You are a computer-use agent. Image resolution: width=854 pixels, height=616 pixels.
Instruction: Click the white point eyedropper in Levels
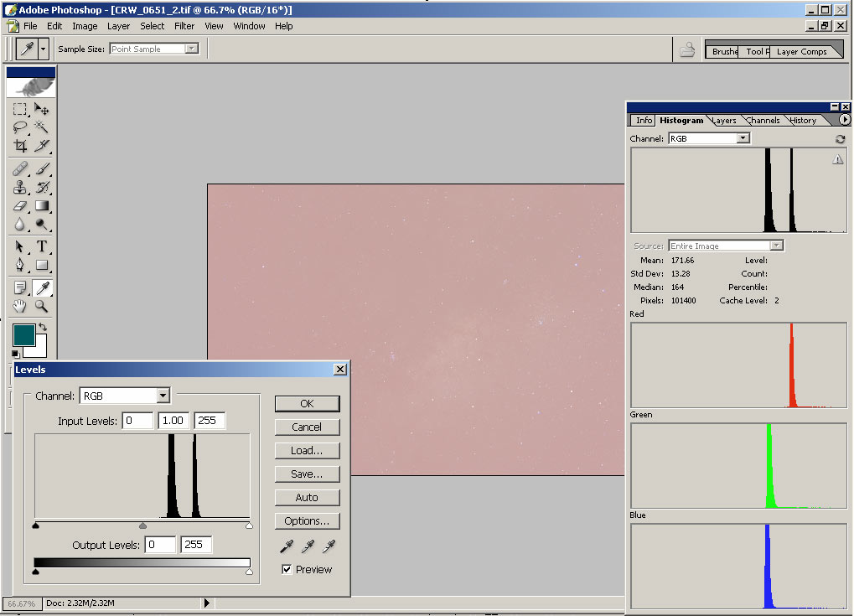coord(329,546)
